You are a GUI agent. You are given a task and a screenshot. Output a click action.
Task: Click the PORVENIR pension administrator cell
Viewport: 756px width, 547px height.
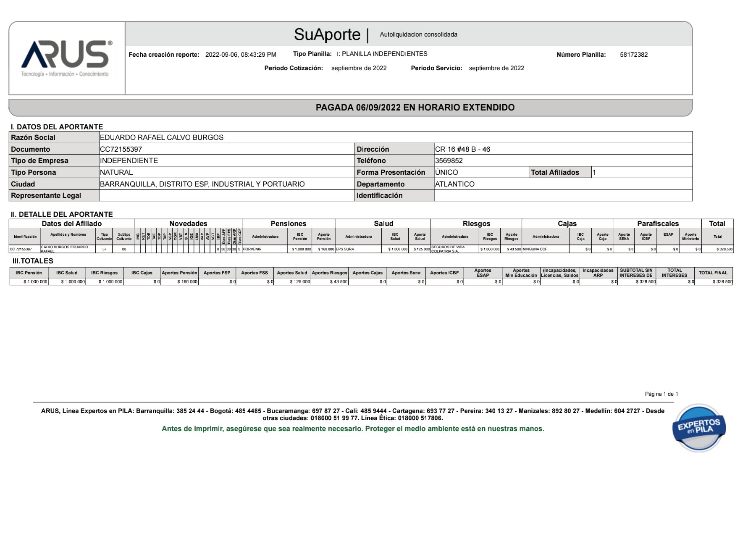pyautogui.click(x=252, y=249)
